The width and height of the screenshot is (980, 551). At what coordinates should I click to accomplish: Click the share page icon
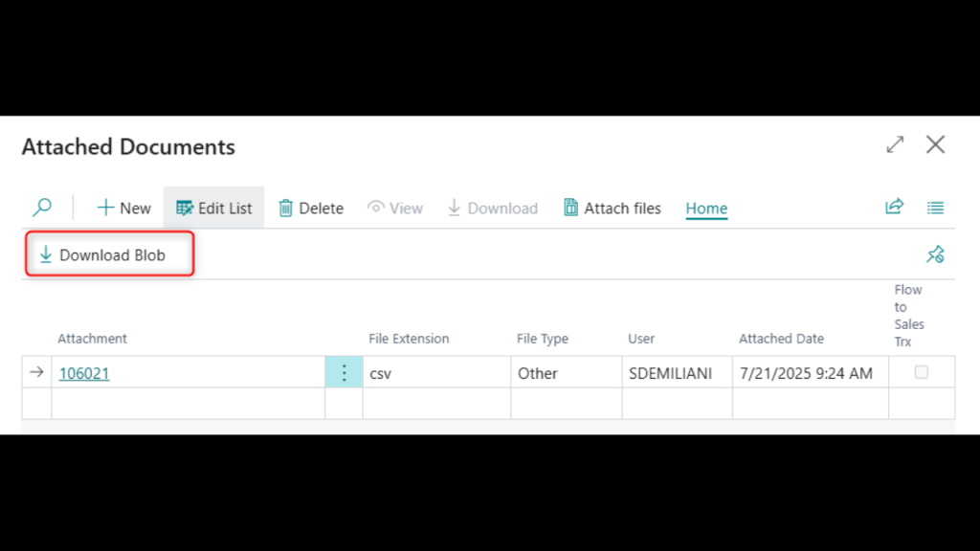click(894, 207)
